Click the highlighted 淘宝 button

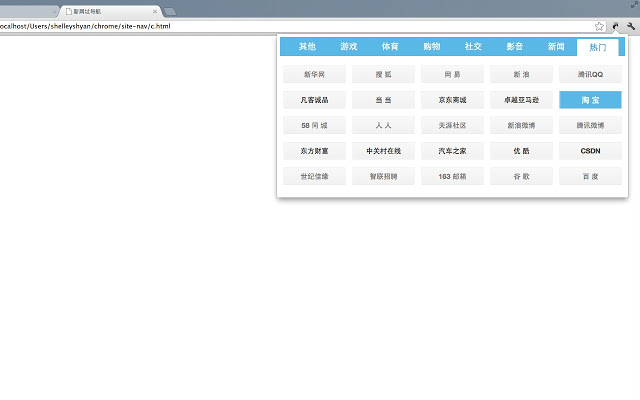[x=590, y=100]
